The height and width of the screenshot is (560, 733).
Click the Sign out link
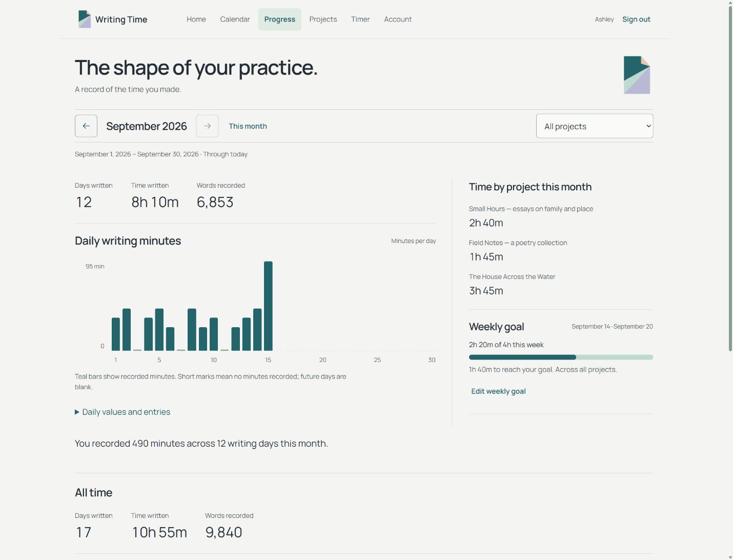(x=636, y=19)
